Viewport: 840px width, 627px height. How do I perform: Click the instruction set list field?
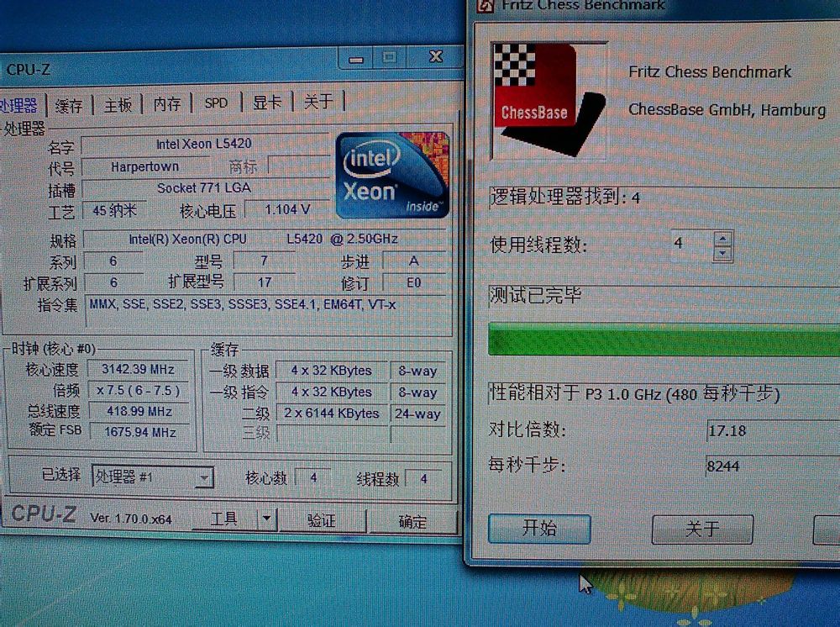tap(265, 310)
